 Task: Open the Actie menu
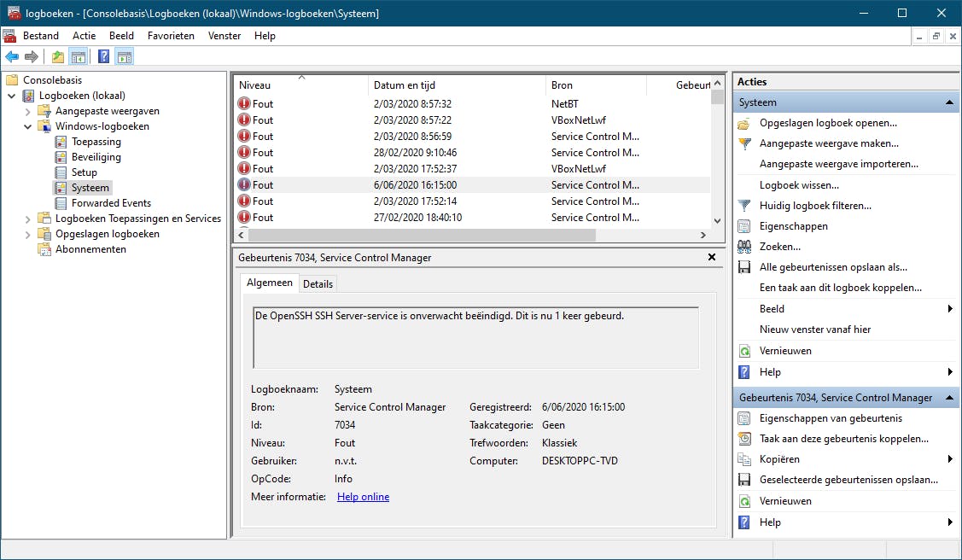point(84,36)
